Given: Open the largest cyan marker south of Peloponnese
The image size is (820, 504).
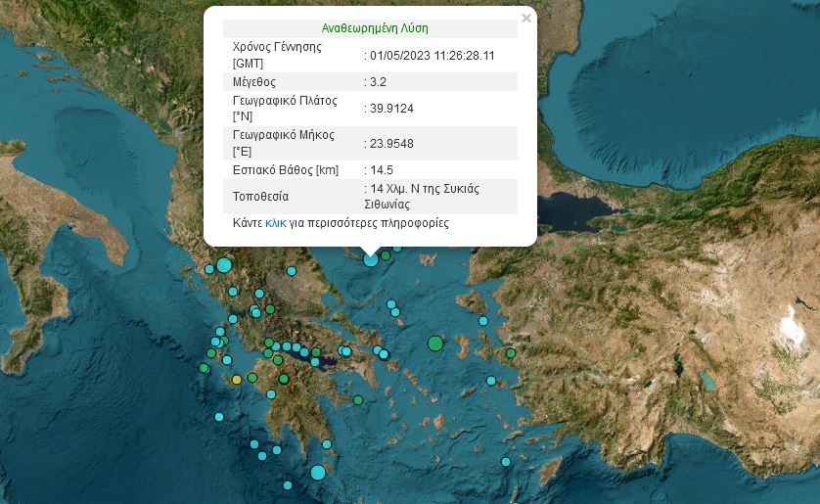Looking at the screenshot, I should pyautogui.click(x=318, y=473).
